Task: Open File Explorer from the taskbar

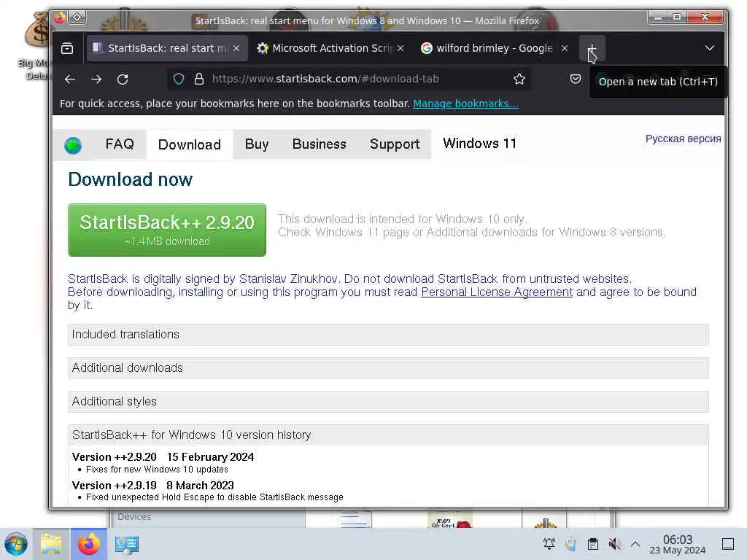Action: click(51, 544)
